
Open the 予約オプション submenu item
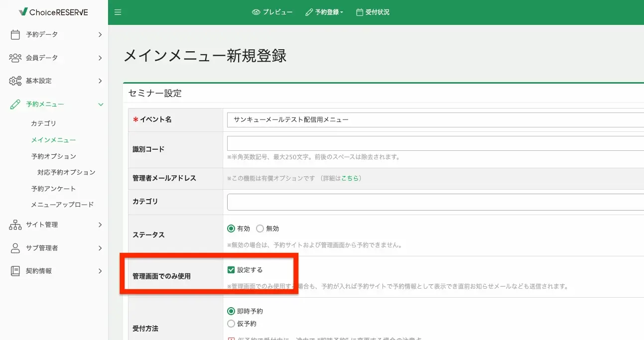point(53,156)
